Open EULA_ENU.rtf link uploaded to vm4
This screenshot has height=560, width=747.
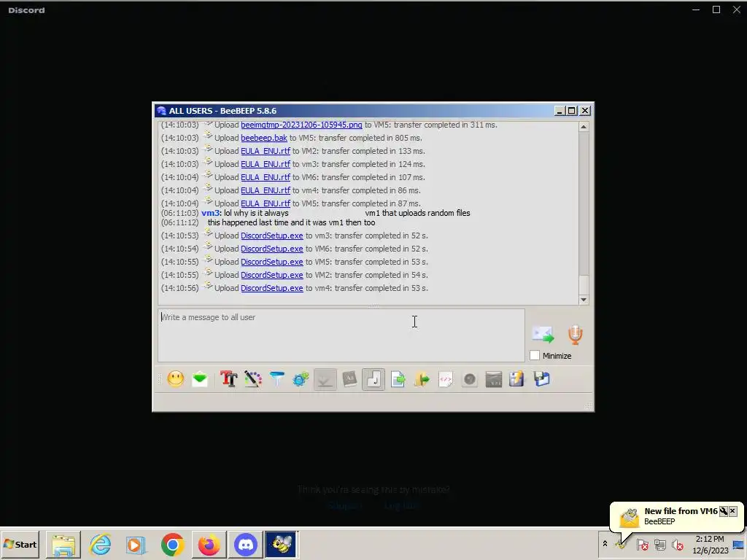click(266, 190)
